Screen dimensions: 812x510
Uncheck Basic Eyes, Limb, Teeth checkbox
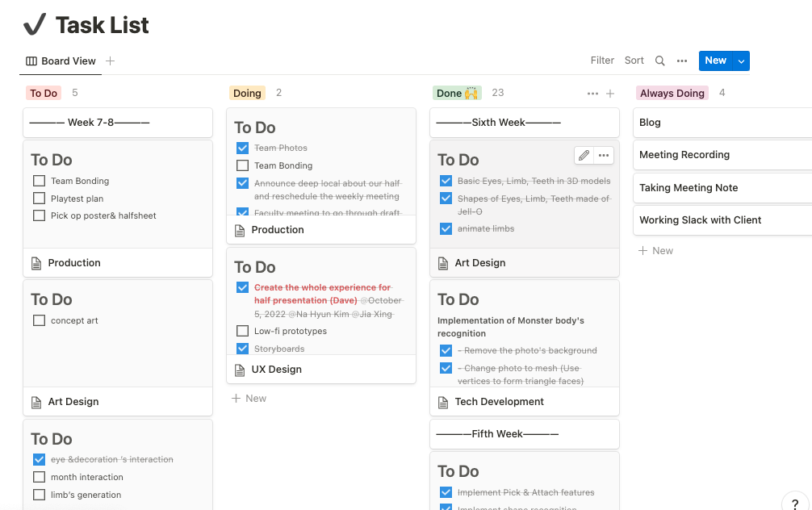click(x=446, y=181)
